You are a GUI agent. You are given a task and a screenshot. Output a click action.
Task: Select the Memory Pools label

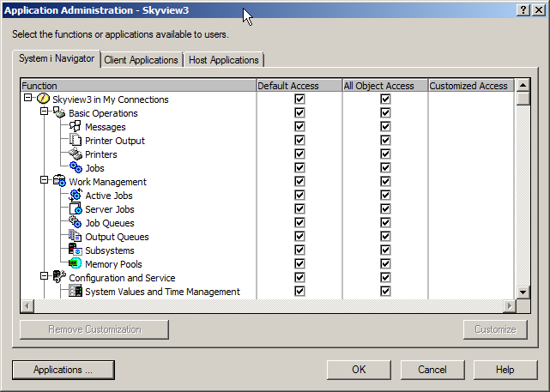click(x=113, y=264)
